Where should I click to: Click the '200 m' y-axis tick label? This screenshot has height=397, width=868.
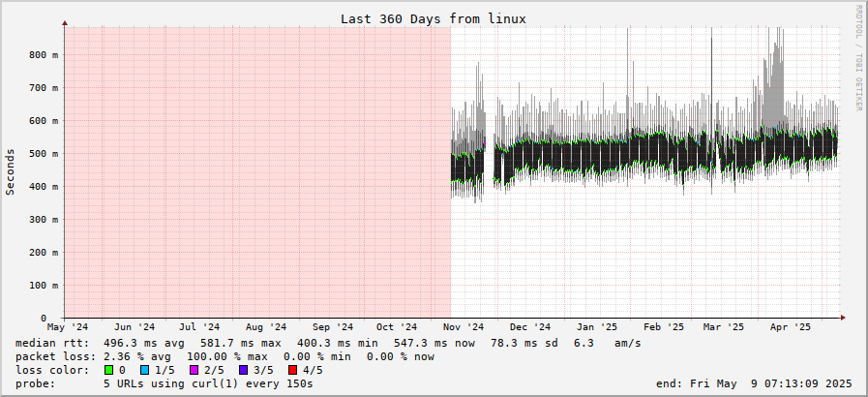44,252
